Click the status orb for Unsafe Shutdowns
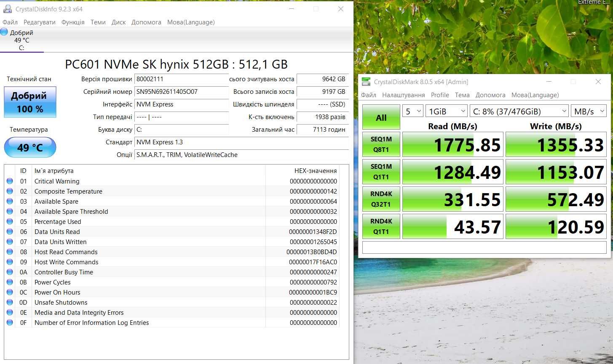This screenshot has width=613, height=364. 10,303
